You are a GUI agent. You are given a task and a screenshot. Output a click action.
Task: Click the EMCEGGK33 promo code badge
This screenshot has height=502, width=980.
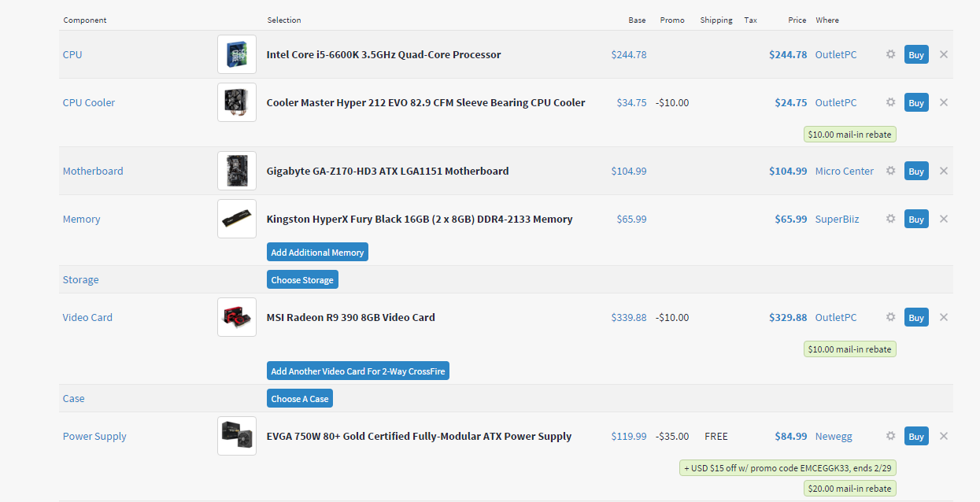coord(788,468)
